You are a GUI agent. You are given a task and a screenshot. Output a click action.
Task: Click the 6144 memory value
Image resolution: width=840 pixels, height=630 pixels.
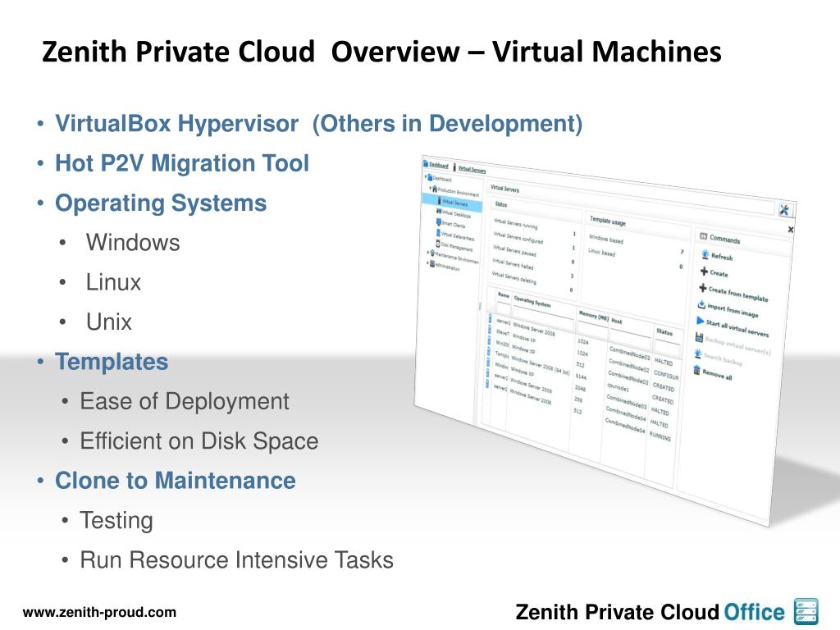(581, 377)
